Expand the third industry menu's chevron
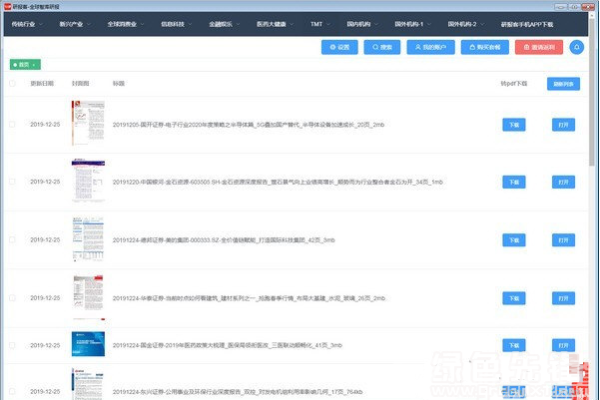The width and height of the screenshot is (600, 400). click(142, 24)
